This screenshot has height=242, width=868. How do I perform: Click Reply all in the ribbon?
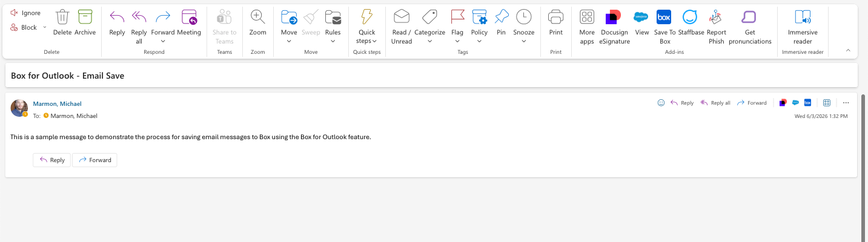139,27
